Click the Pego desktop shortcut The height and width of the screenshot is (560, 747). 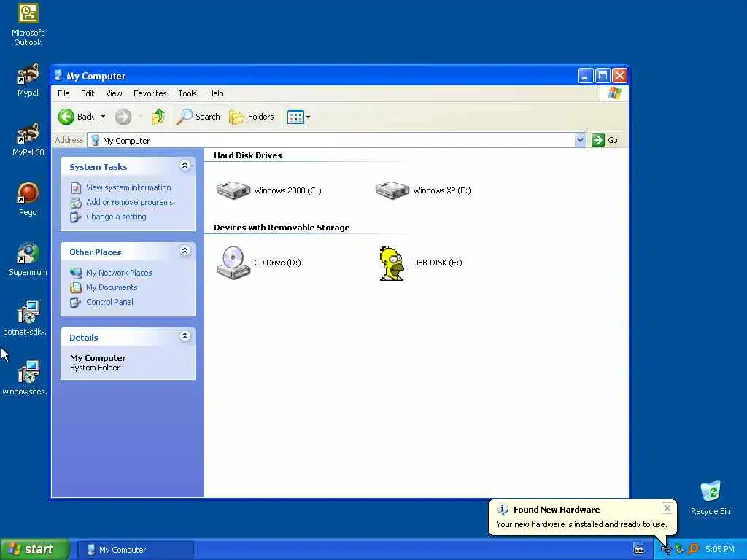pyautogui.click(x=28, y=200)
